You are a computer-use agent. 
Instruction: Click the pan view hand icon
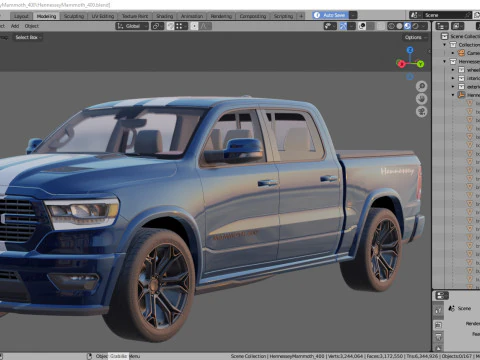tap(422, 99)
